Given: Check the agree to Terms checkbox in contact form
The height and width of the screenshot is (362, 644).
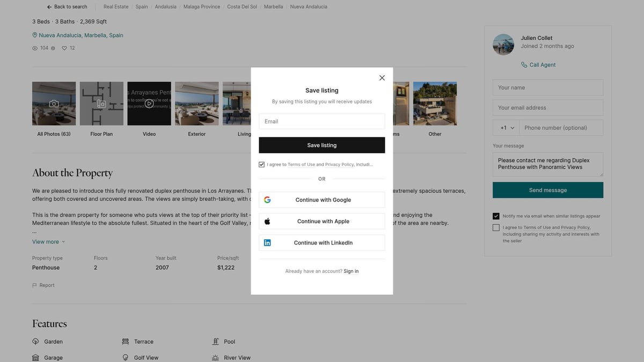Looking at the screenshot, I should pos(496,228).
